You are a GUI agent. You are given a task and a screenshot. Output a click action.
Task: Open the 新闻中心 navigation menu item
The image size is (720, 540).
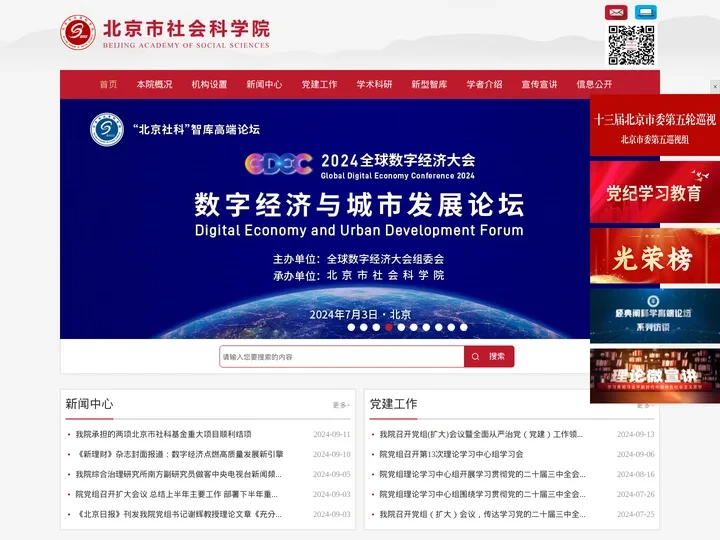[x=264, y=84]
